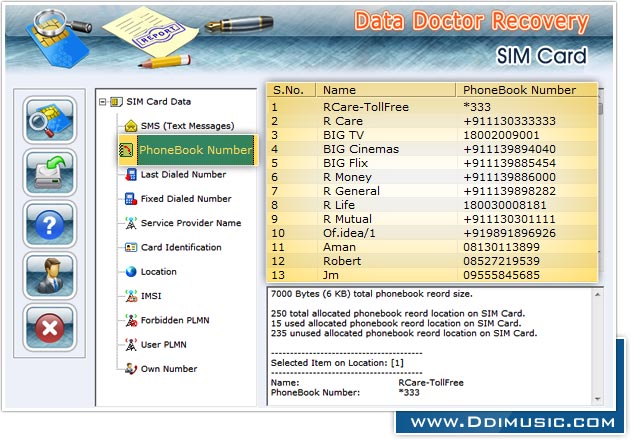Click the 'Selected Item on Location: [1]' line
631x440 pixels.
coord(337,363)
